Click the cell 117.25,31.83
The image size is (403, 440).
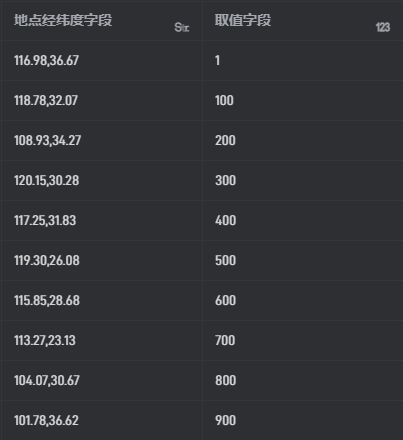coord(102,220)
